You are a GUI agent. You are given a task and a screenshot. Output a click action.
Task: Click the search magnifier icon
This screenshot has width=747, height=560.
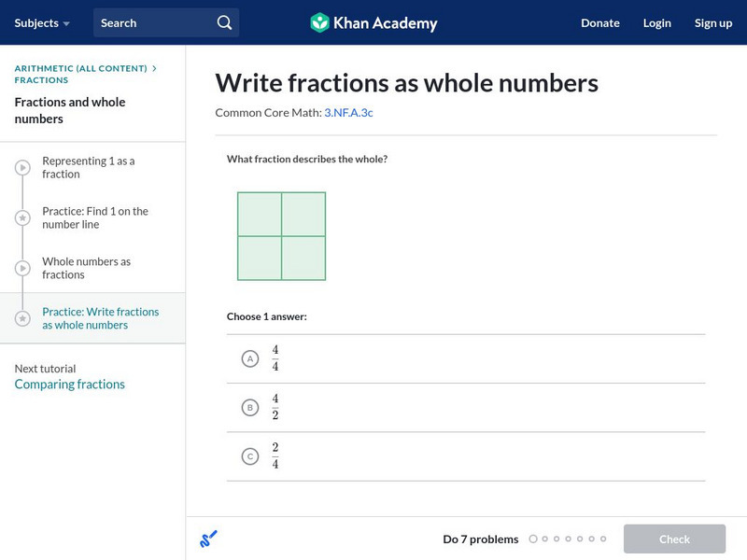pos(224,22)
